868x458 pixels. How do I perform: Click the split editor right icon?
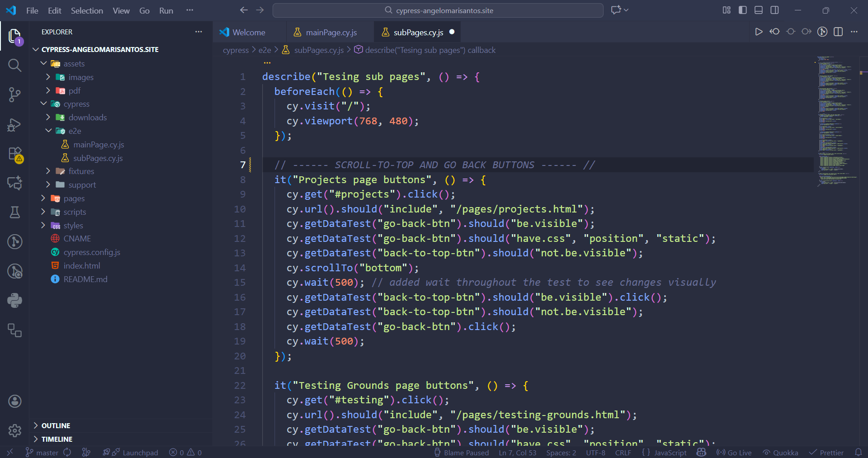click(838, 32)
